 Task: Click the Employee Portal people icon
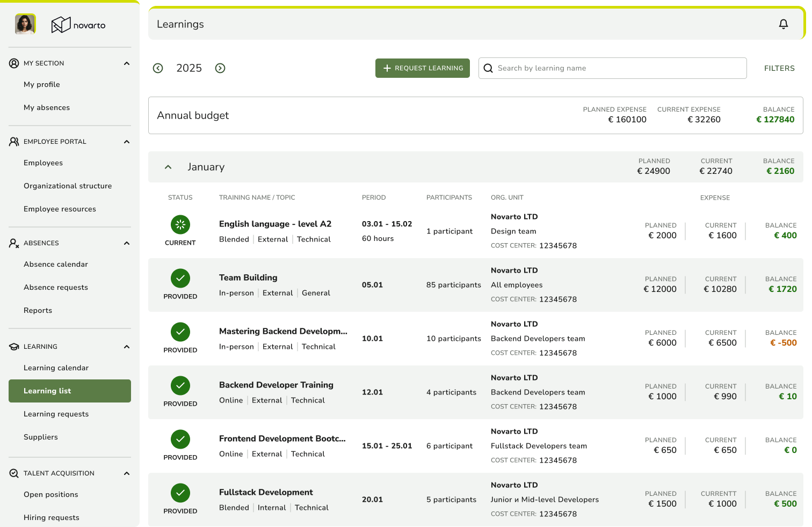[14, 142]
